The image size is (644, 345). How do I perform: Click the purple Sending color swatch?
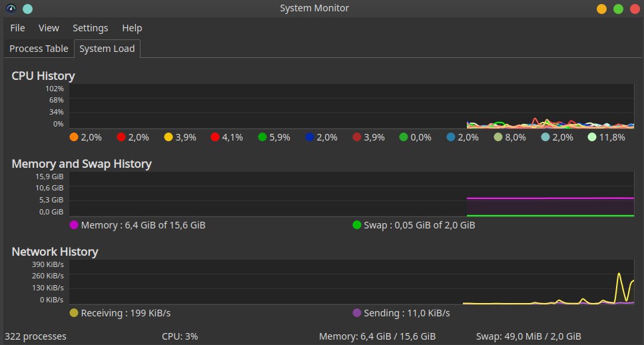pos(357,313)
